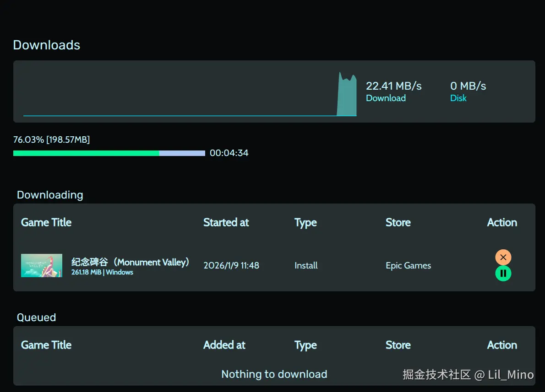545x392 pixels.
Task: Click Store header in Queued table
Action: (398, 345)
